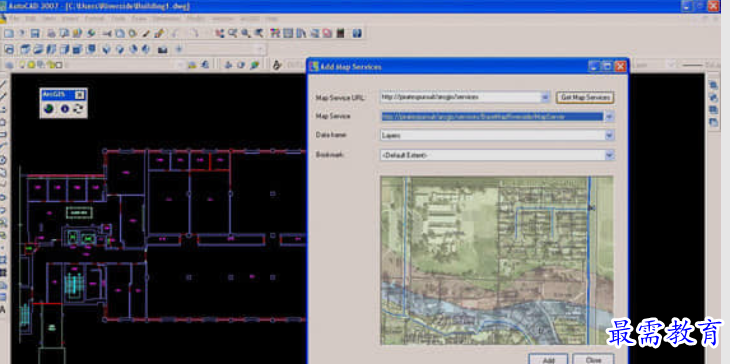This screenshot has width=730, height=364.
Task: Toggle the layer lock padlock icon
Action: pos(50,65)
